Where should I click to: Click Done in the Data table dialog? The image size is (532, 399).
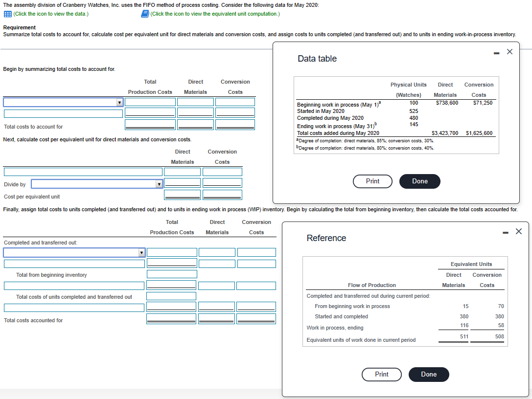[419, 181]
